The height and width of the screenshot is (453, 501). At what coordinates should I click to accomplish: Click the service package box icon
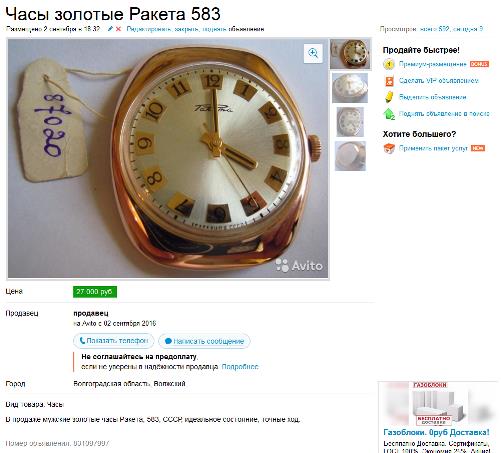[389, 148]
